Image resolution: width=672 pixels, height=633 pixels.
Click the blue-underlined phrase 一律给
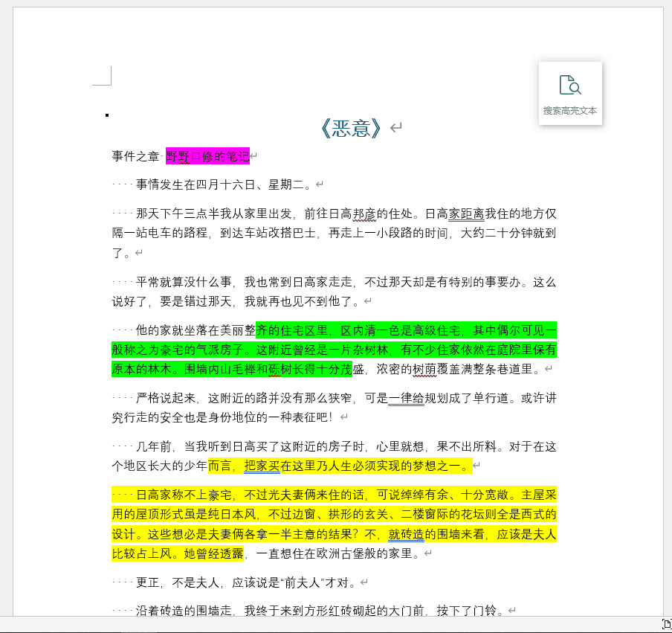coord(407,398)
